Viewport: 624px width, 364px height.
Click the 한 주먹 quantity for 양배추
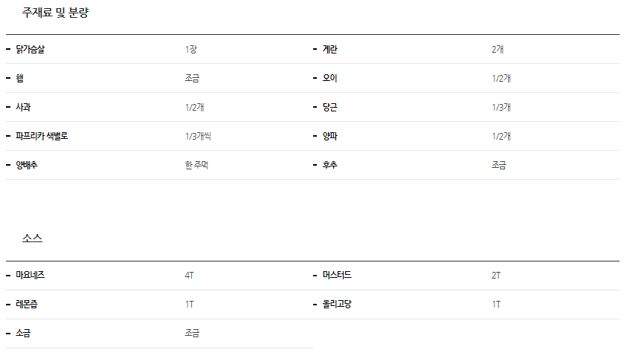(196, 165)
